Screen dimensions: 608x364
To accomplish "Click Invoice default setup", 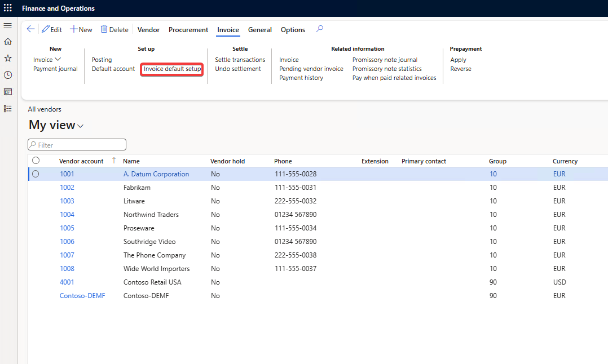I will tap(172, 69).
